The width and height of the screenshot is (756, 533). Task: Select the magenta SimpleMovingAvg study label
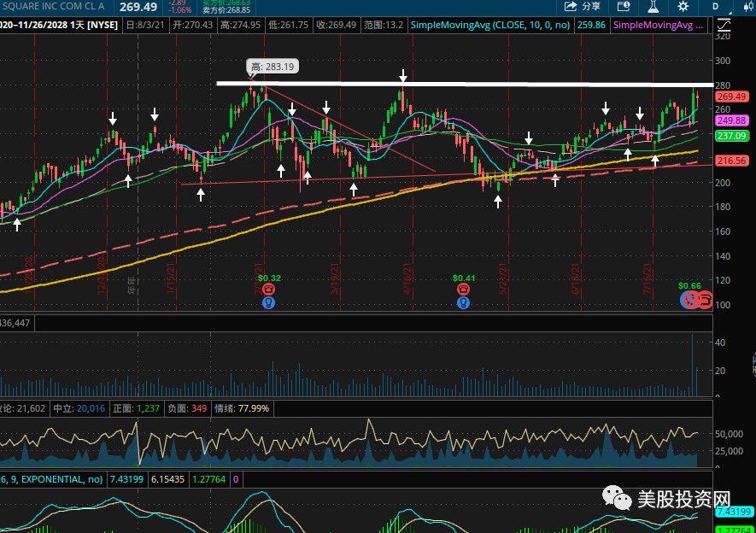658,25
